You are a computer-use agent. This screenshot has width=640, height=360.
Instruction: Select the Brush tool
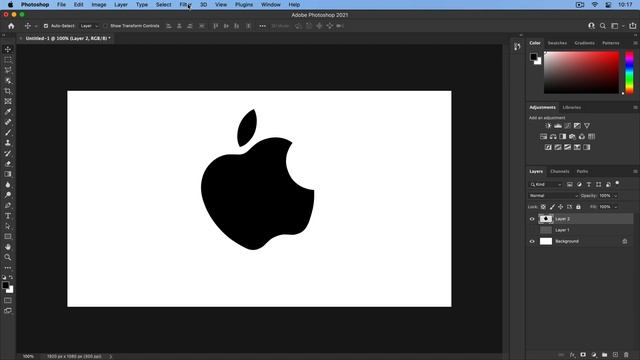8,133
